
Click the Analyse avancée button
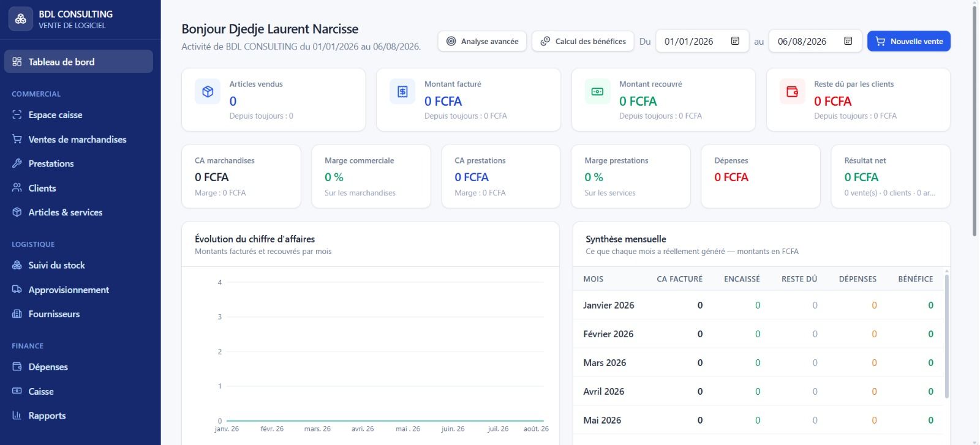coord(482,41)
